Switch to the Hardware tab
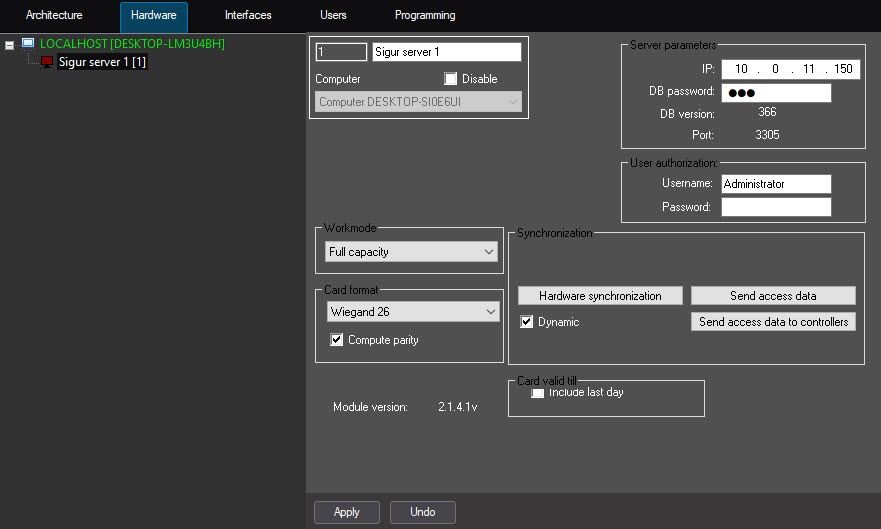Viewport: 881px width, 529px height. [153, 16]
